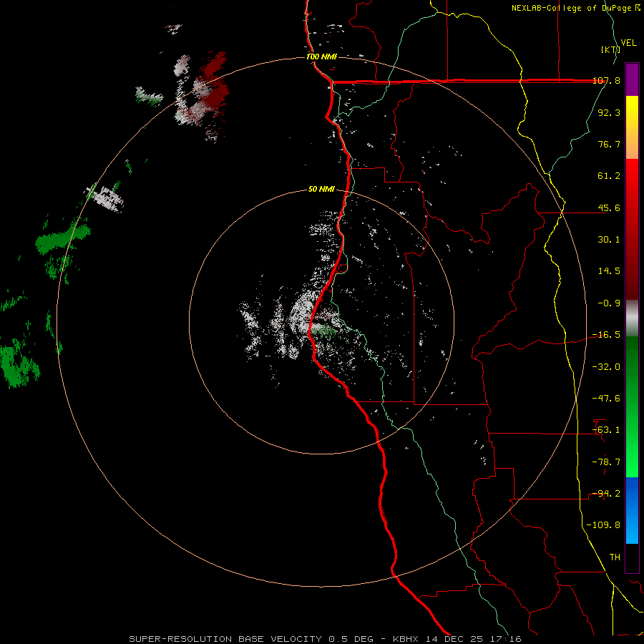Viewport: 644px width, 644px height.
Task: Click the -32.0 velocity scale value
Action: (606, 367)
